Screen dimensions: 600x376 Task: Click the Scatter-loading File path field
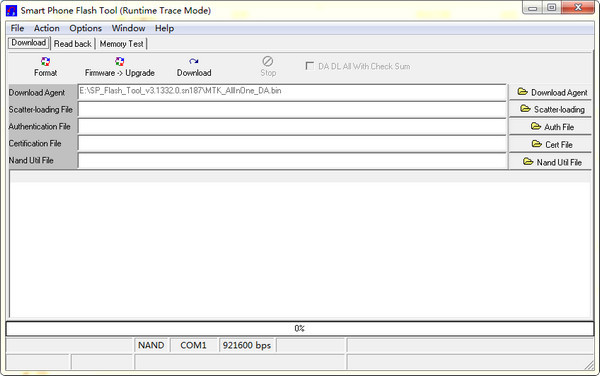click(x=292, y=110)
